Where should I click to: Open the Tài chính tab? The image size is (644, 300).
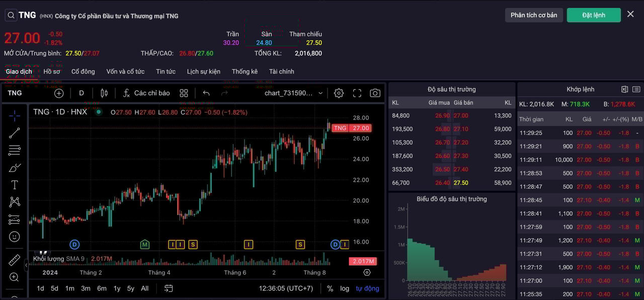[282, 71]
